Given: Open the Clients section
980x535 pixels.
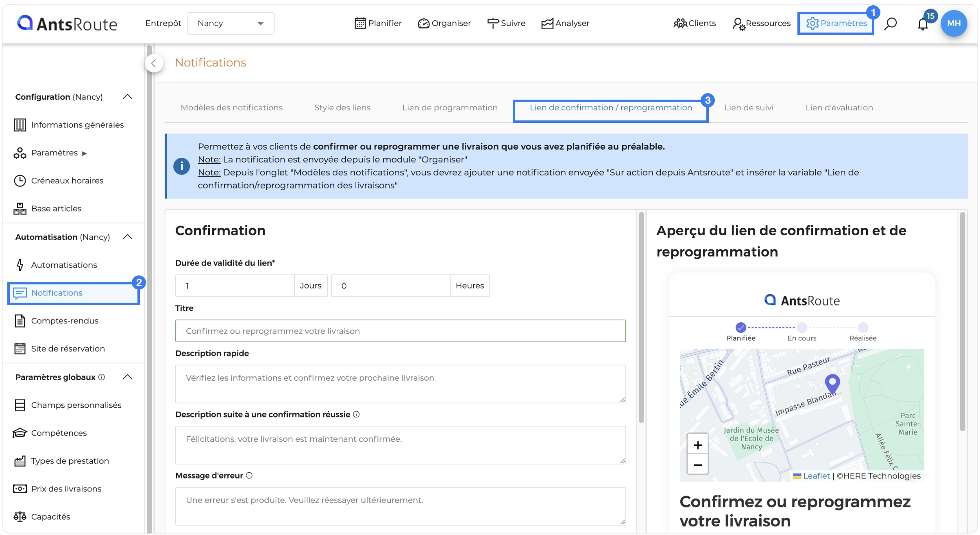Looking at the screenshot, I should click(695, 23).
